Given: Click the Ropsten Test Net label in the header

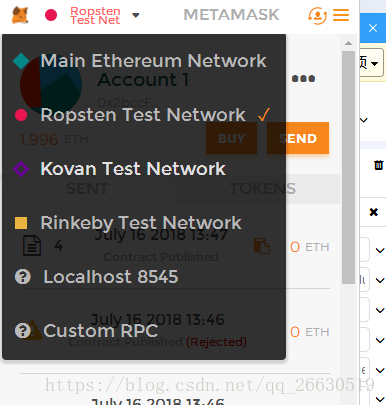Looking at the screenshot, I should tap(95, 15).
